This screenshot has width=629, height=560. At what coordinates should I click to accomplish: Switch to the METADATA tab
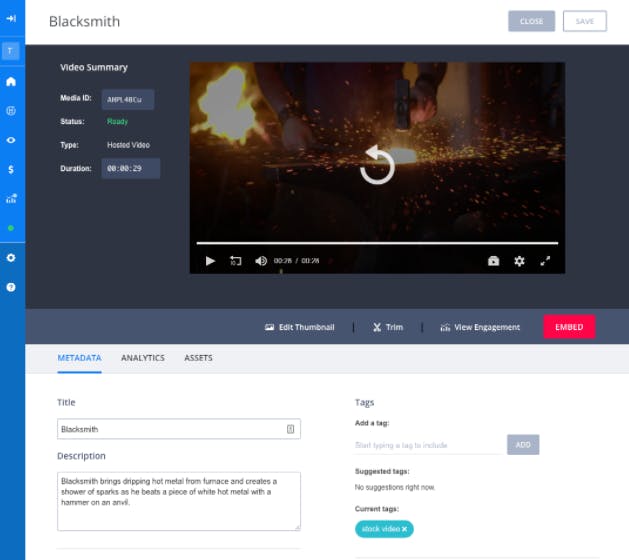(x=79, y=358)
